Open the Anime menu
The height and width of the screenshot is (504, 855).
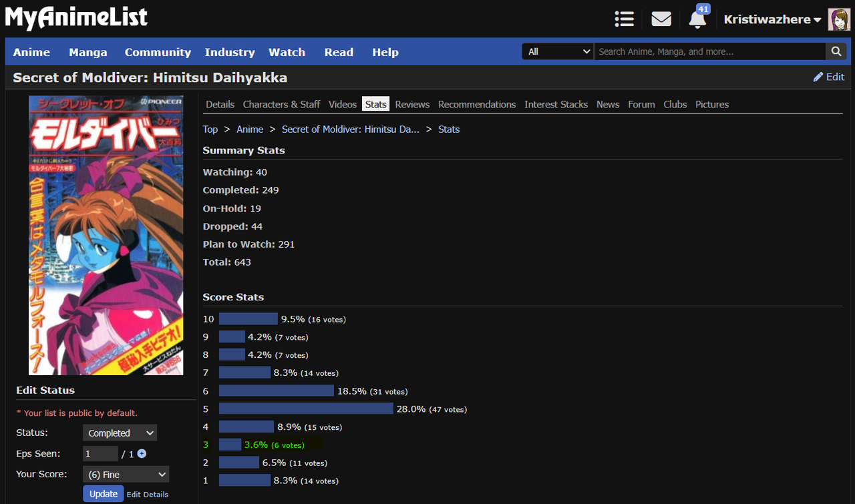pyautogui.click(x=31, y=52)
